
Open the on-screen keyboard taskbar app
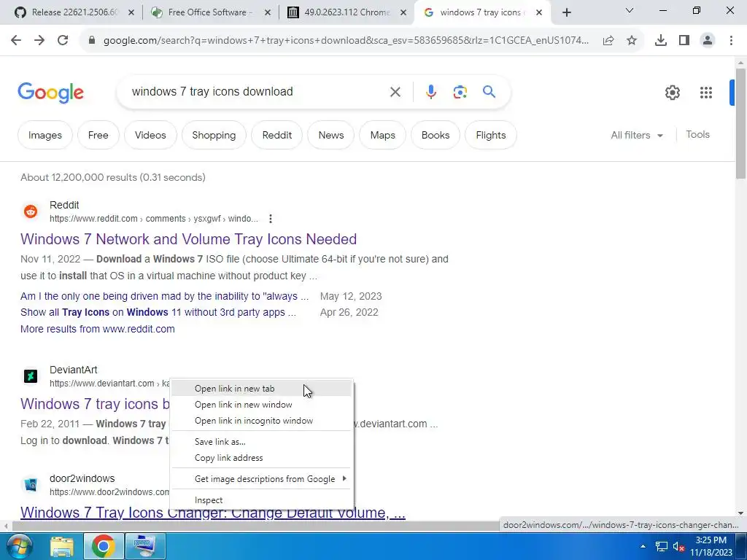145,546
